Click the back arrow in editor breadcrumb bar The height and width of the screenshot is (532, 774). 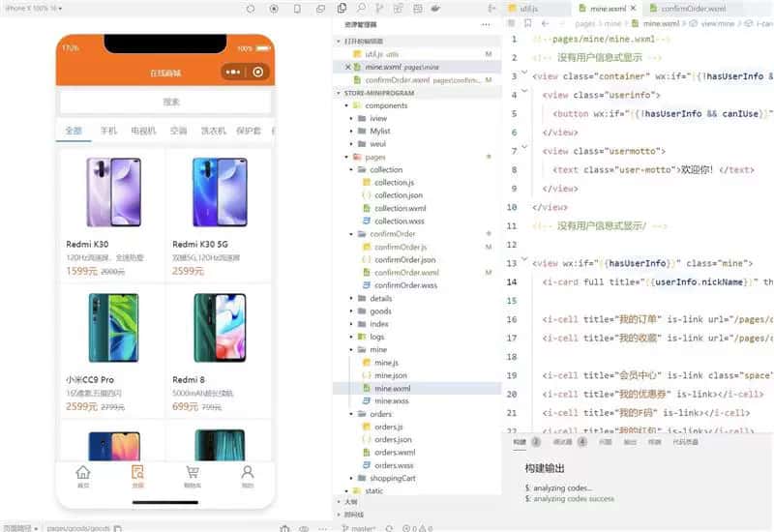pyautogui.click(x=545, y=23)
